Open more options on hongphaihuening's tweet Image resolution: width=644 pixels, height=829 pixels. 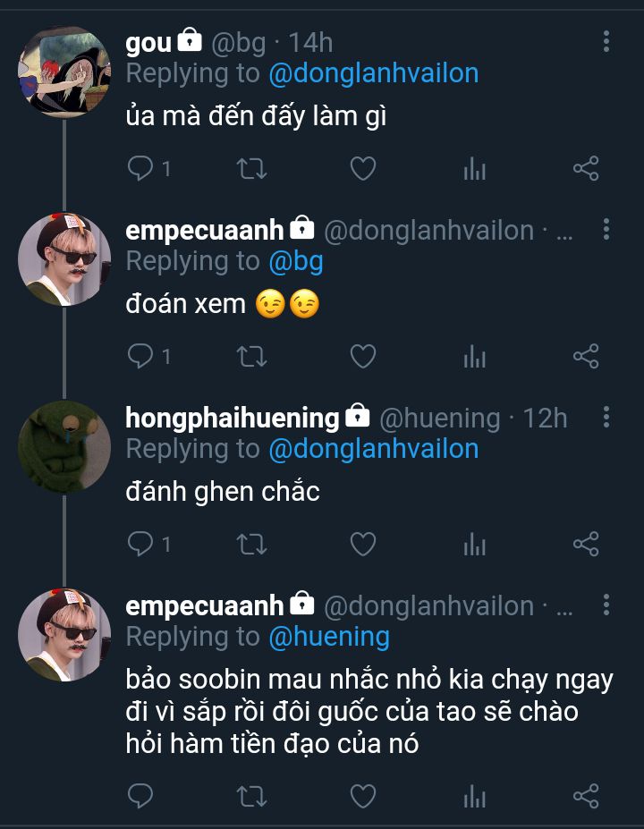click(x=606, y=418)
